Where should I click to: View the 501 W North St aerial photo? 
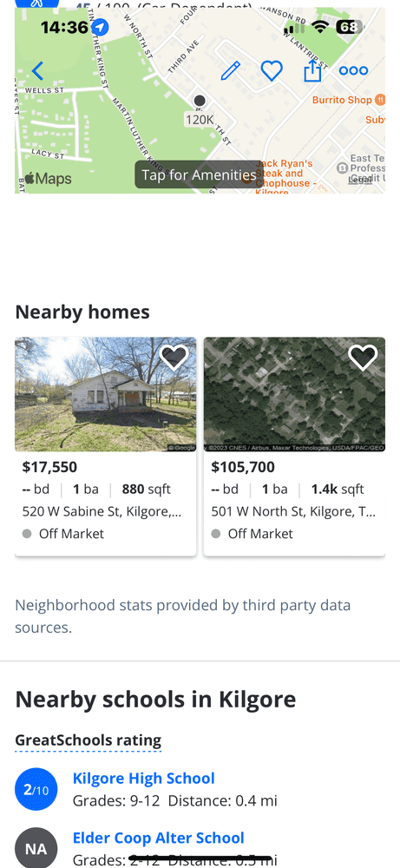tap(294, 394)
